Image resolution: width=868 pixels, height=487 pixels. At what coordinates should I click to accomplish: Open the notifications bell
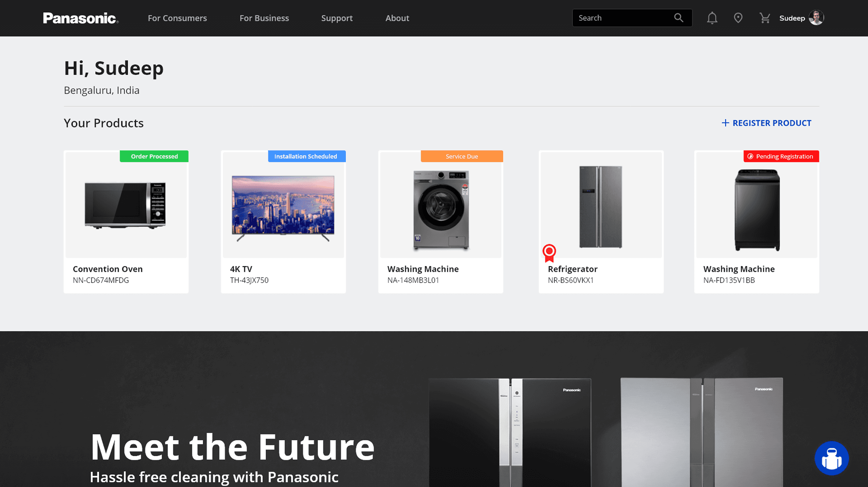[x=712, y=18]
